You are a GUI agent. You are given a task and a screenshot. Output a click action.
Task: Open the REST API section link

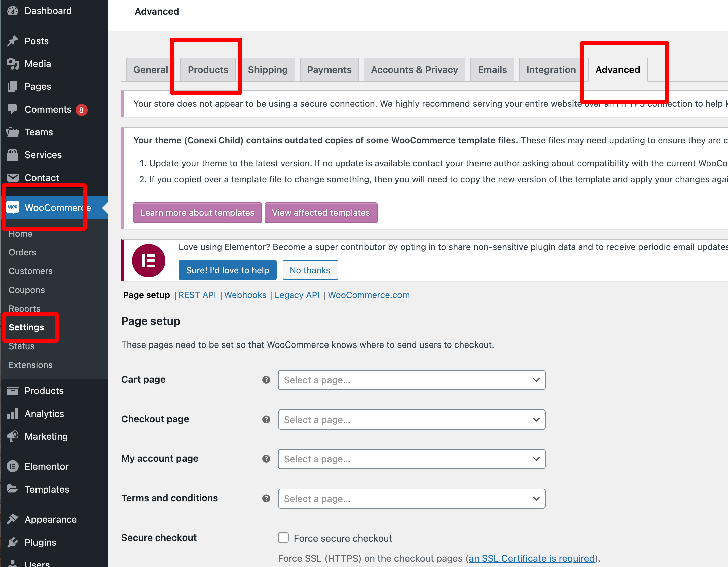[197, 295]
